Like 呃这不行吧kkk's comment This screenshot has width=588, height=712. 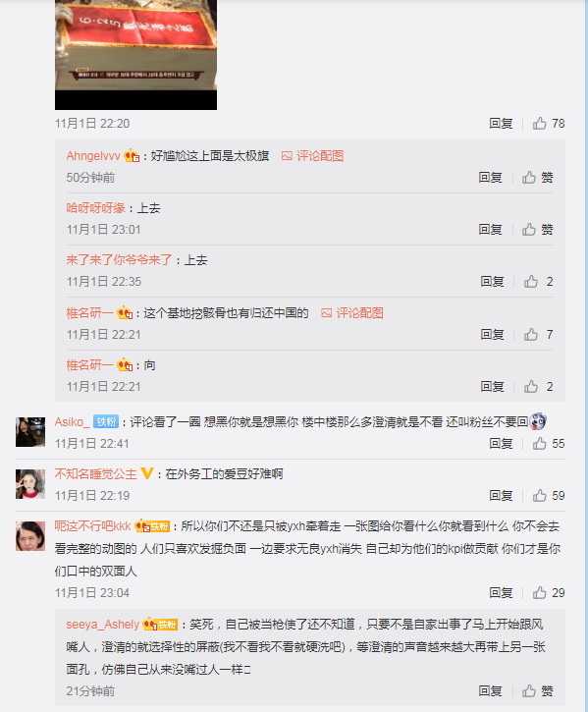click(x=549, y=592)
